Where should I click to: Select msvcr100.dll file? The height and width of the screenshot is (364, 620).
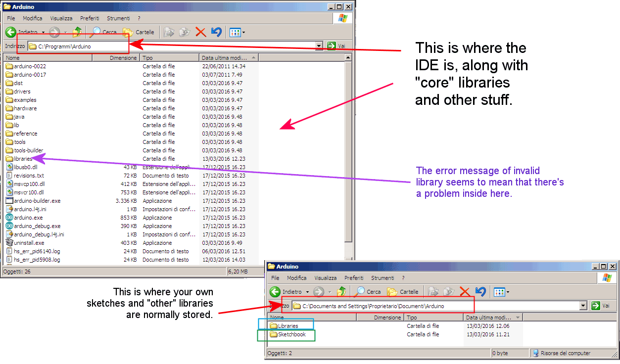point(25,192)
